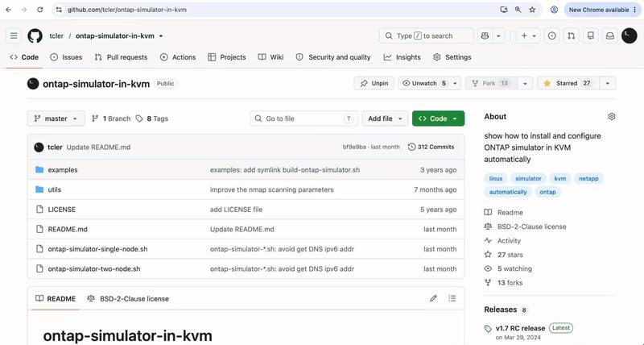Open ontap-simulator-single-node.sh file
Screen dimensions: 644x345
point(97,249)
